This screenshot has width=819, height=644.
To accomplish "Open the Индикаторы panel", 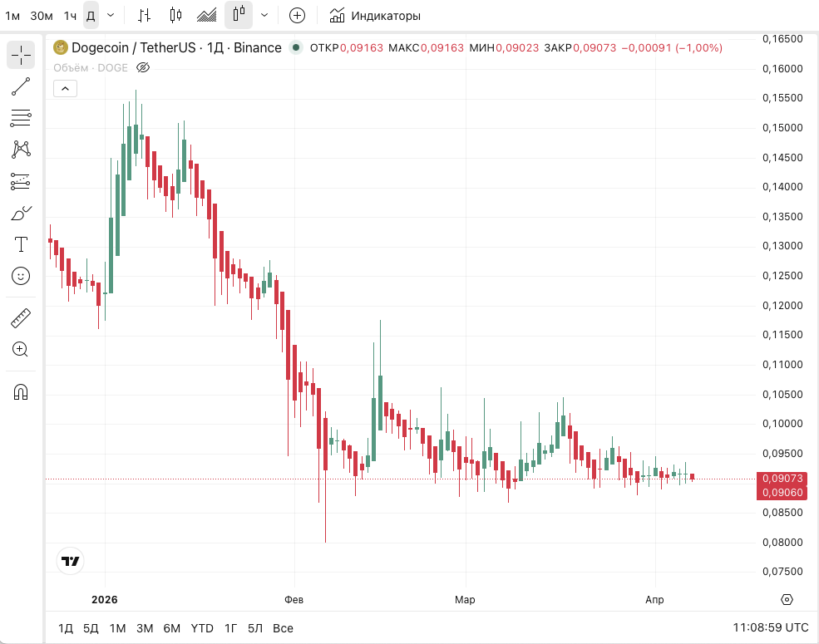I will point(375,15).
